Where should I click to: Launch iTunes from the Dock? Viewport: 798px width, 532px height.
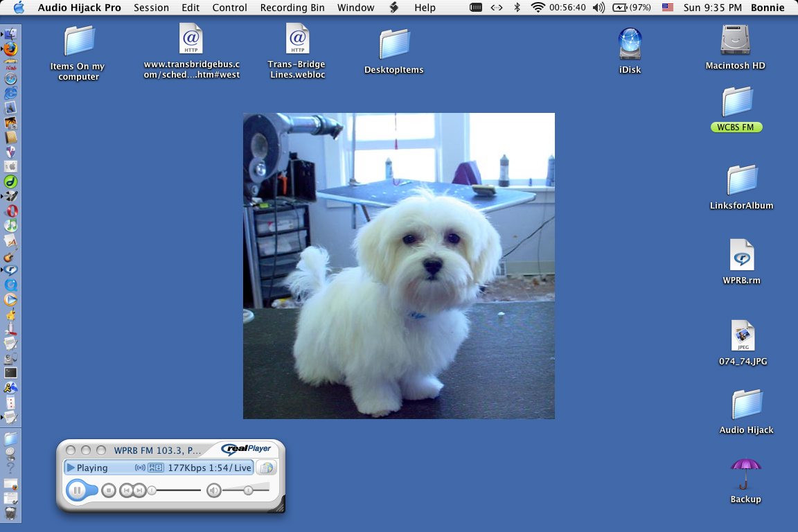11,226
